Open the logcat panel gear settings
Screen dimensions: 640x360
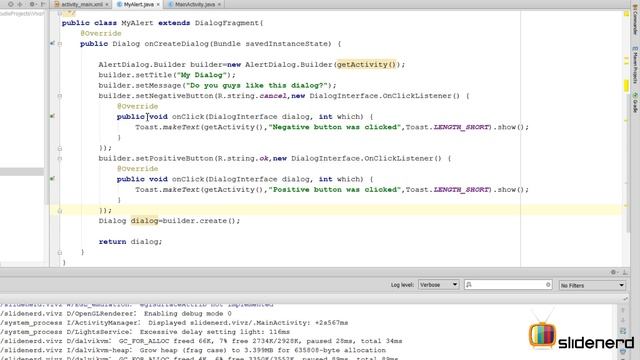click(613, 272)
